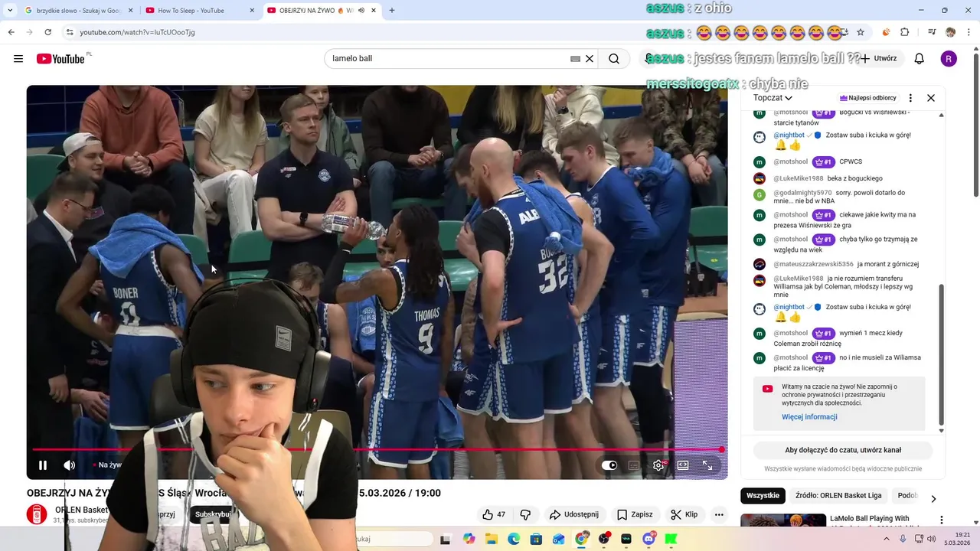Image resolution: width=980 pixels, height=551 pixels.
Task: Open Discord from the taskbar
Action: click(x=649, y=540)
